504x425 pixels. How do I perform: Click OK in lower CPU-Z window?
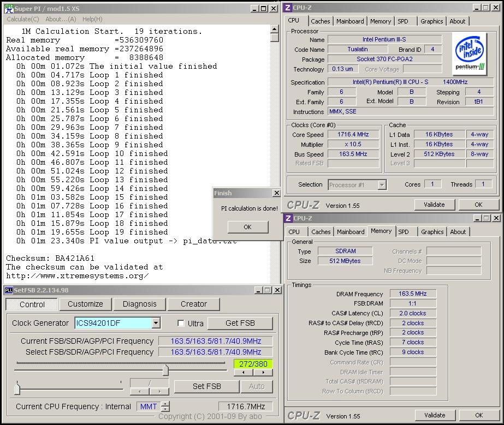coord(479,415)
